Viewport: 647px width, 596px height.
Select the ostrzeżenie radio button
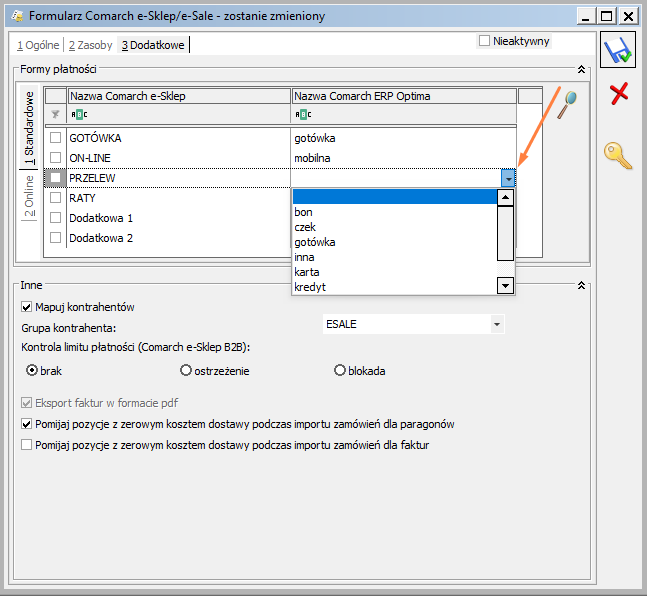[x=186, y=370]
